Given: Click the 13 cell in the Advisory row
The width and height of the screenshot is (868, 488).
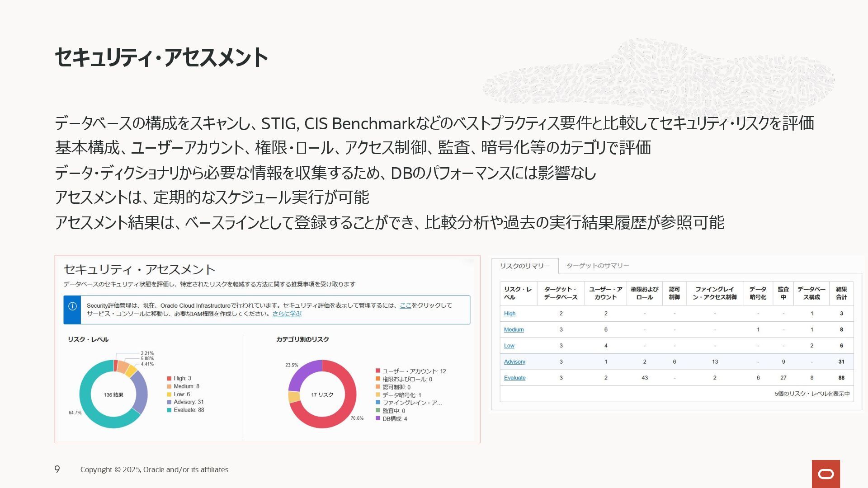Looking at the screenshot, I should pos(715,362).
